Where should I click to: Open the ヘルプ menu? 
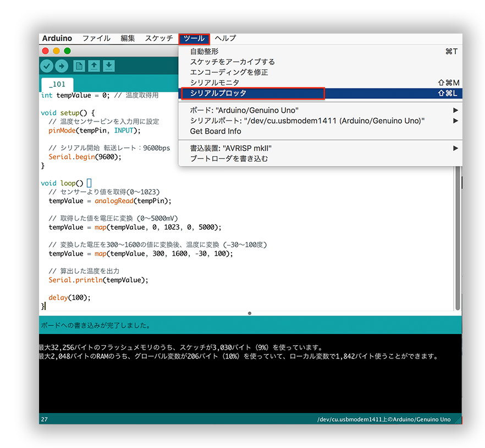click(x=225, y=38)
